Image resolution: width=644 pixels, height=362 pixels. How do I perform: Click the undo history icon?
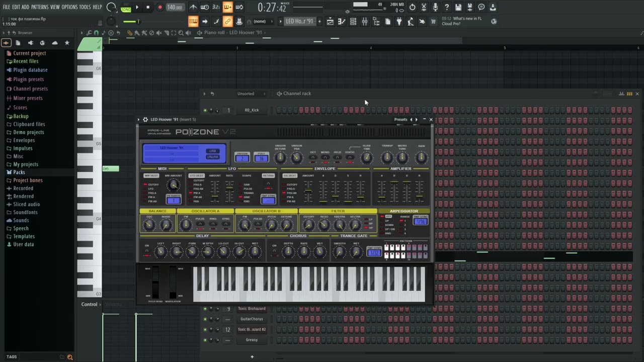(412, 7)
